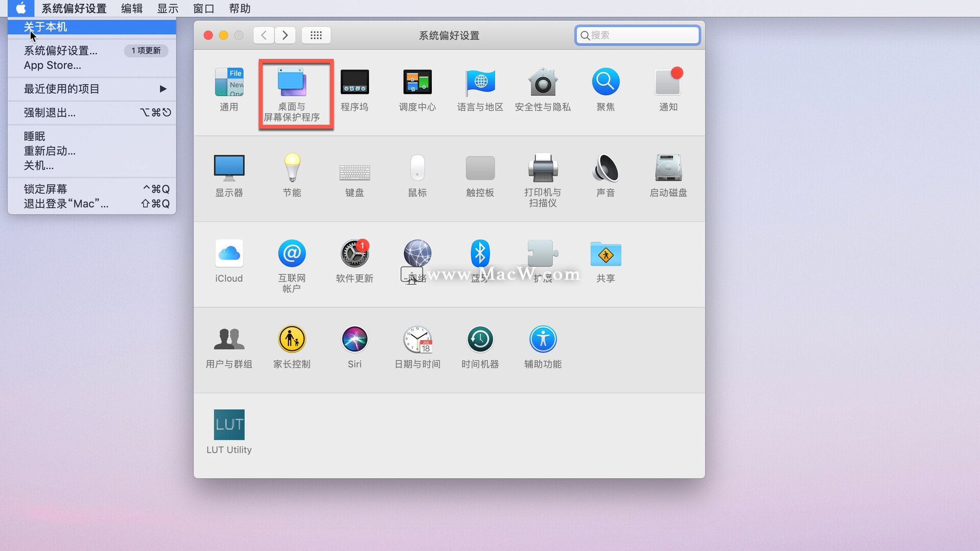The width and height of the screenshot is (980, 551).
Task: Open the Siri preferences icon
Action: coord(354,340)
